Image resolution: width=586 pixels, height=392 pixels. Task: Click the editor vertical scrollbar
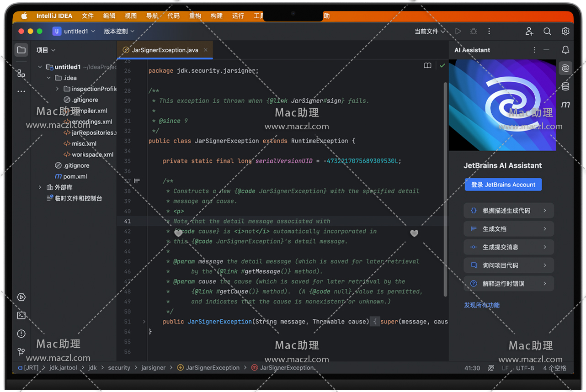point(446,183)
